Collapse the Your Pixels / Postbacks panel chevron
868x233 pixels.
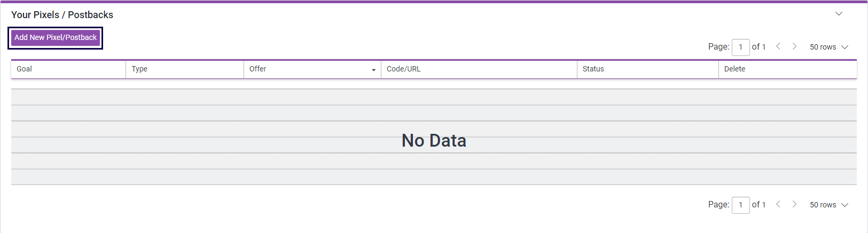(x=839, y=14)
